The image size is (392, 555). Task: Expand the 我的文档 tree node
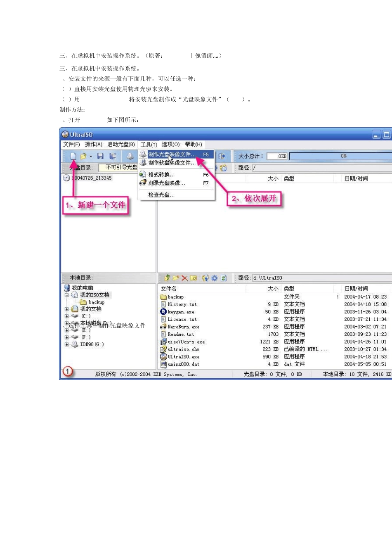[66, 309]
